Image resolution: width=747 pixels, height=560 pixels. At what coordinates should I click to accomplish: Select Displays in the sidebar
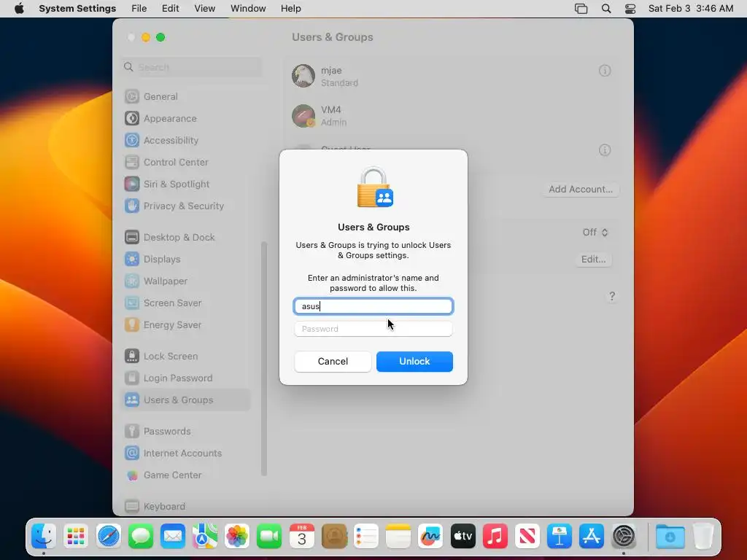point(186,259)
